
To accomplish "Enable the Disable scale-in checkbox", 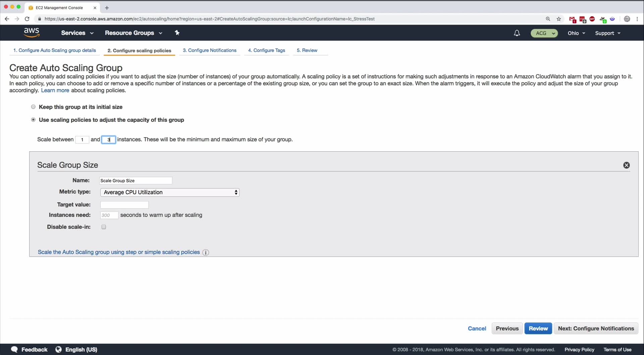I will (104, 227).
